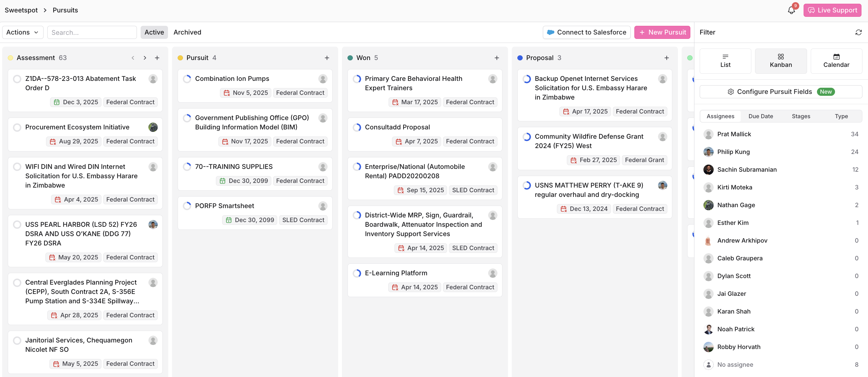Toggle the status circle on Janitorial Services card

coord(17,340)
